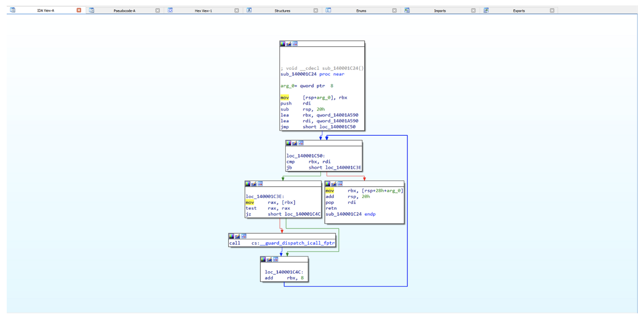
Task: Close the Enums tab
Action: pos(394,10)
